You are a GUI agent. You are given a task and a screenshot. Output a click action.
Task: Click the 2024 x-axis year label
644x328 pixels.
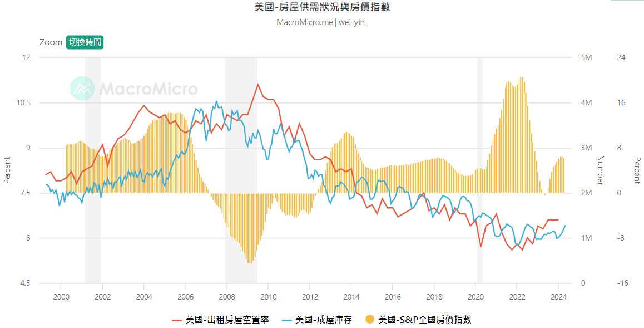558,297
